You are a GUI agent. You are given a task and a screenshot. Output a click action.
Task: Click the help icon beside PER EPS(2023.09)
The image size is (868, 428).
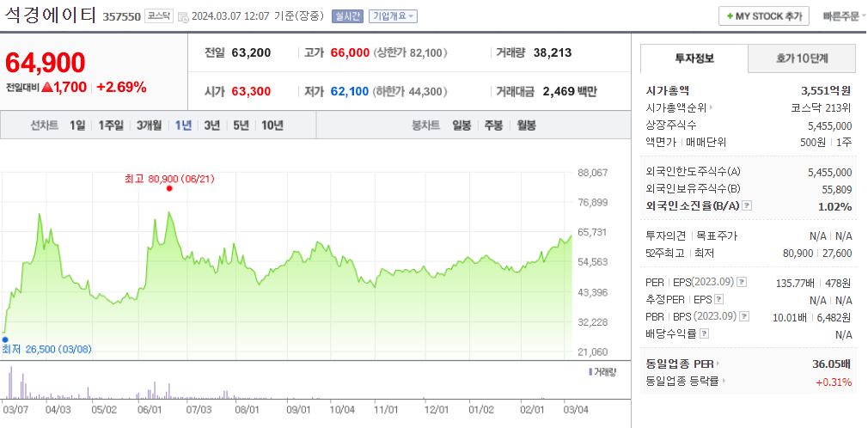742,283
